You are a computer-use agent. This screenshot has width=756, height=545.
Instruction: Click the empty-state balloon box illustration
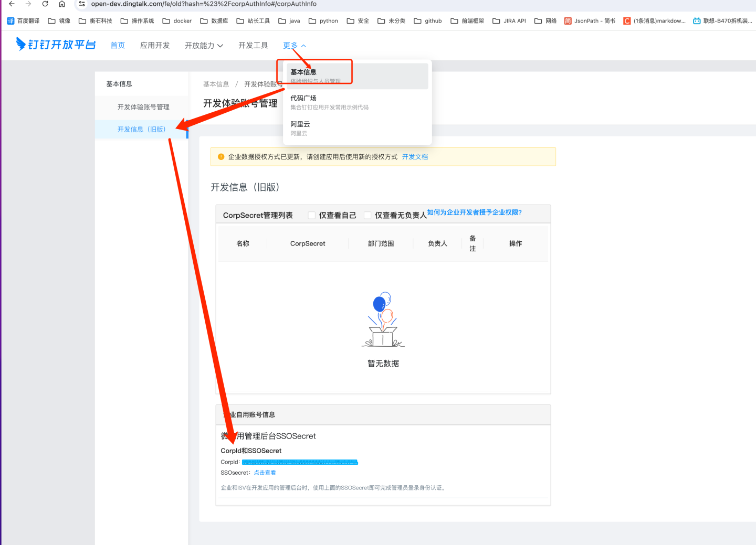[x=383, y=319]
